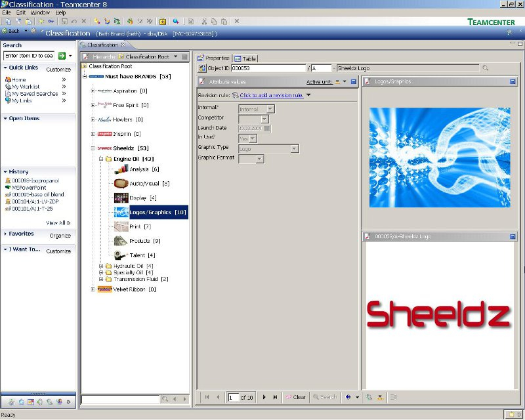Switch to the Properties tab

tap(214, 58)
